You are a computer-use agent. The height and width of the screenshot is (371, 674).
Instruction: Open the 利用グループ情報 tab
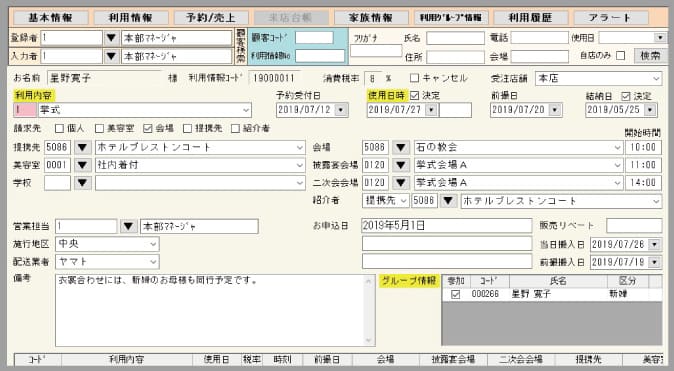tap(450, 18)
